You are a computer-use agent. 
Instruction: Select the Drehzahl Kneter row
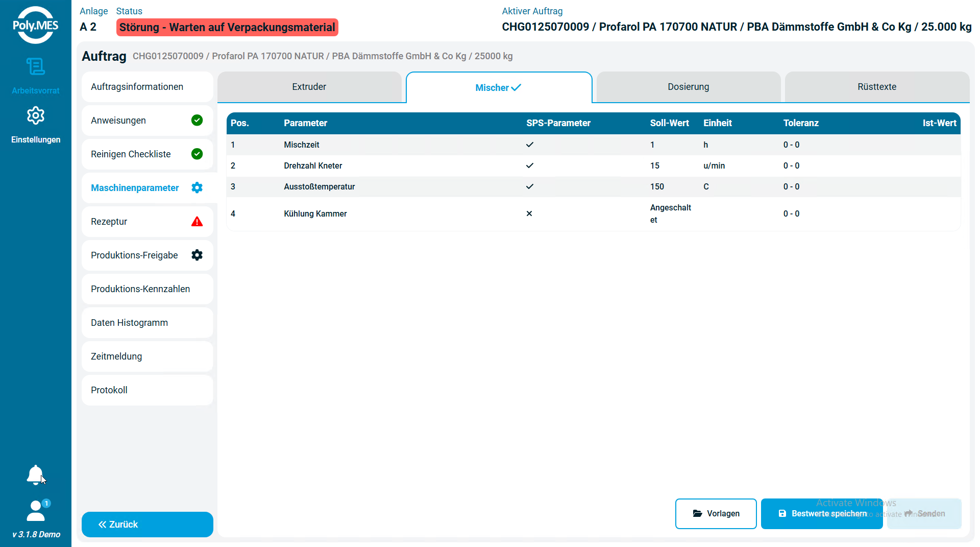tap(594, 166)
